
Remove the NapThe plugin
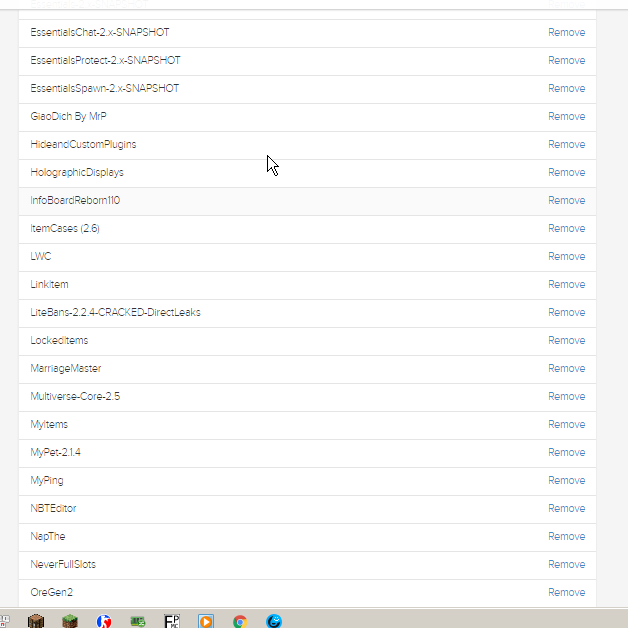[x=566, y=537]
